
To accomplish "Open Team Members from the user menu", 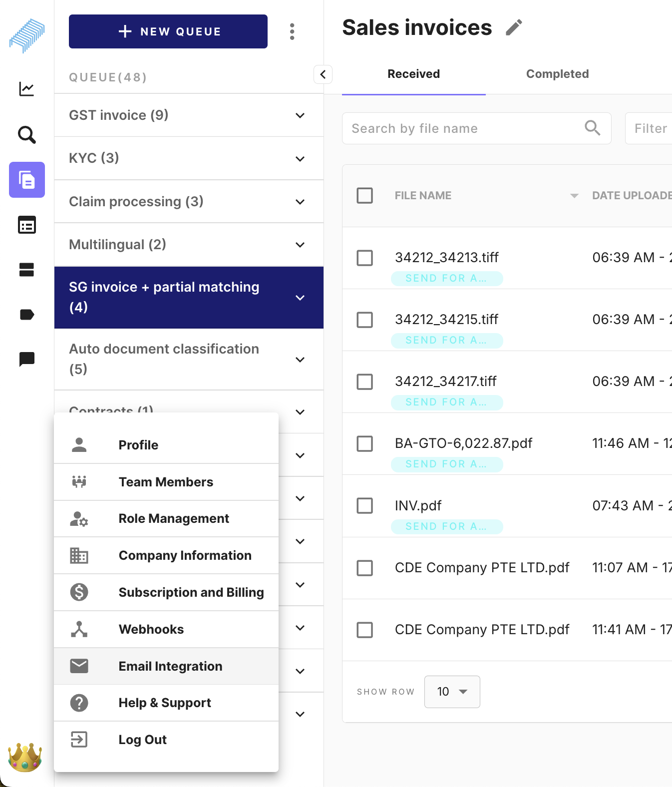I will [x=166, y=482].
